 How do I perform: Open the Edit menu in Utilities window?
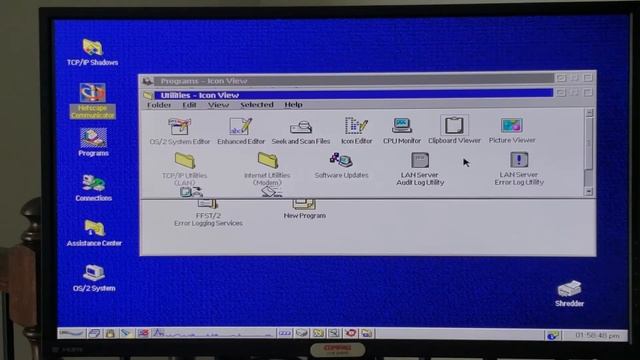(189, 105)
